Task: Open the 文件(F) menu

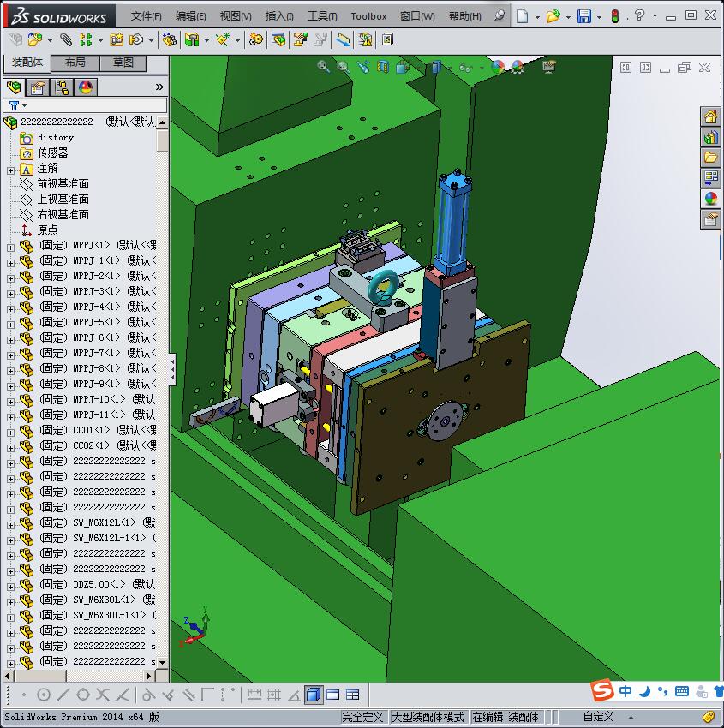Action: point(146,16)
